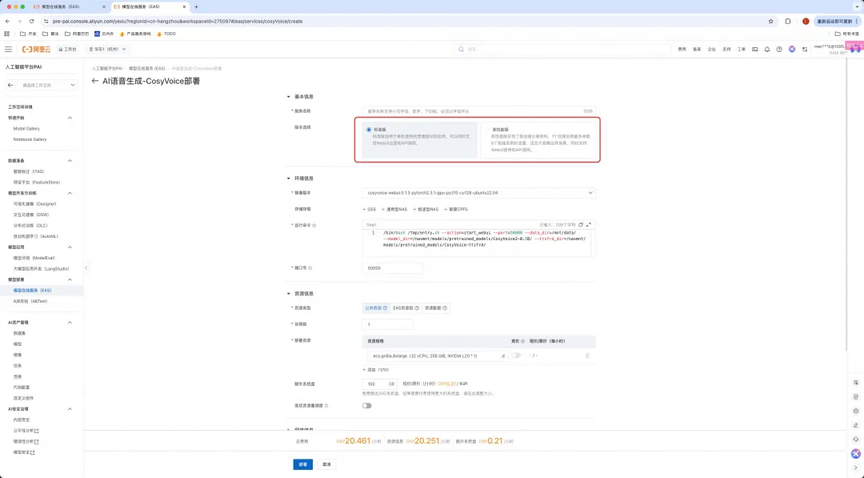
Task: Select the standard version radio option
Action: (x=369, y=129)
